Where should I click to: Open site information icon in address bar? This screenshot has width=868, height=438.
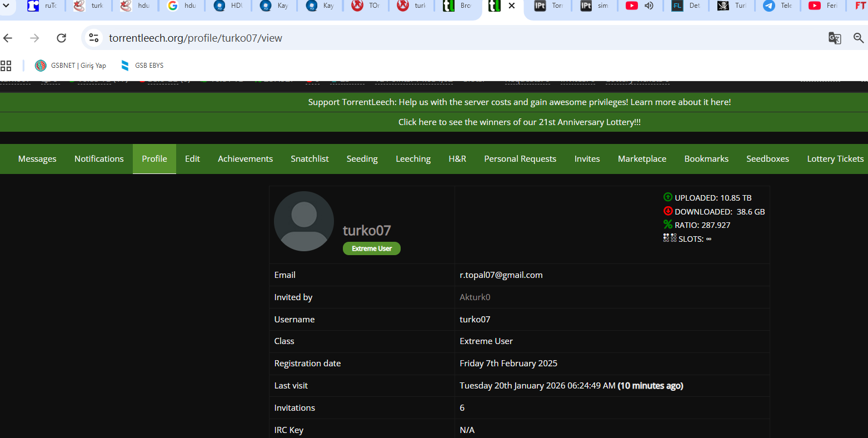point(94,38)
